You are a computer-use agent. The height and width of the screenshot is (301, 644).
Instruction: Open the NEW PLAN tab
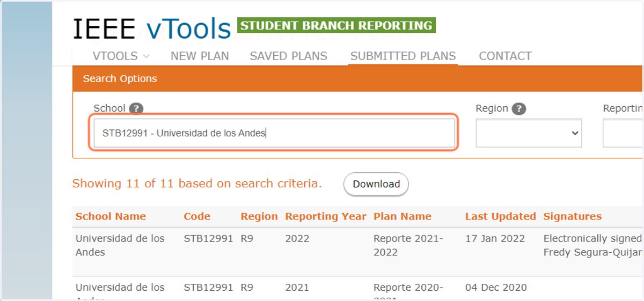200,56
